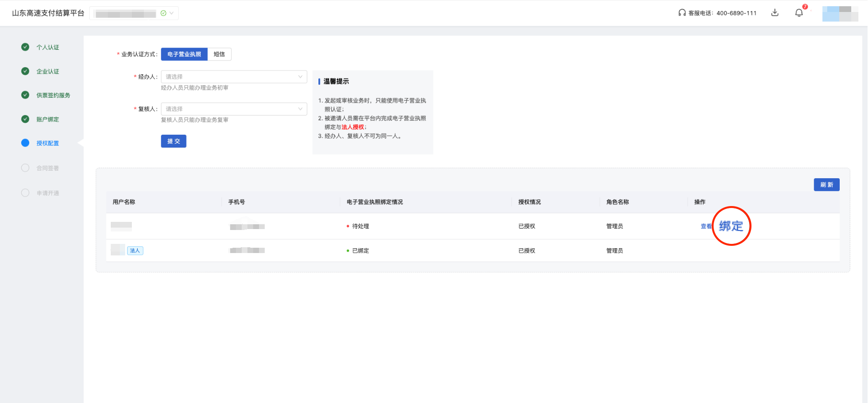Click the download icon in header
This screenshot has height=403, width=868.
pos(774,13)
